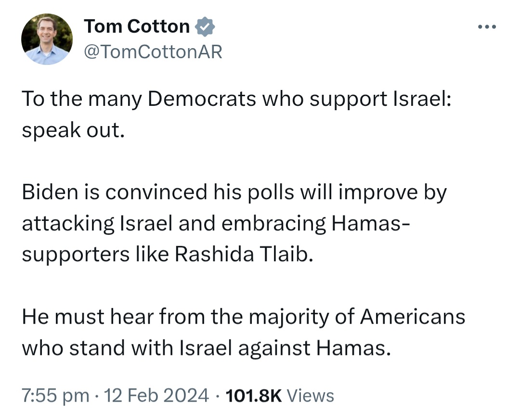Click the 'speak out.' text line
This screenshot has height=420, width=520.
pos(73,130)
